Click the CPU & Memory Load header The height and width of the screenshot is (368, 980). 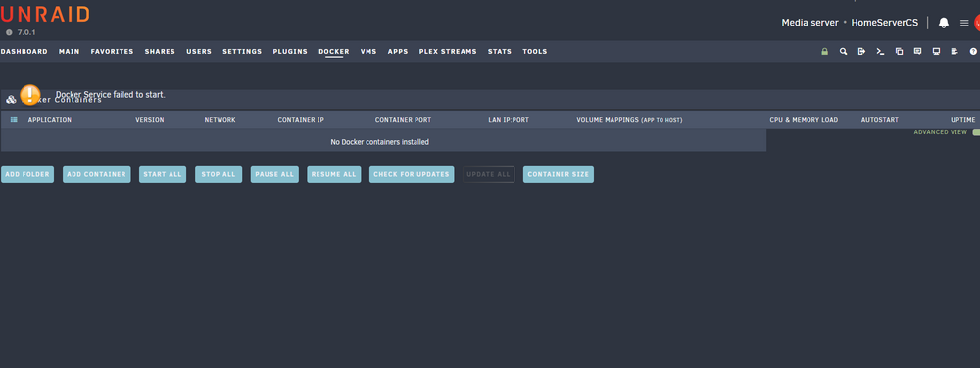click(x=804, y=120)
